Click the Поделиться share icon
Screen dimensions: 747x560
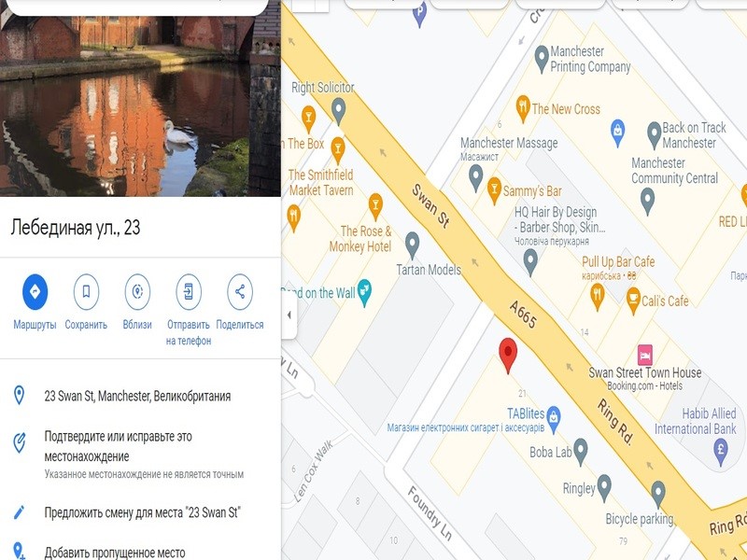coord(240,291)
